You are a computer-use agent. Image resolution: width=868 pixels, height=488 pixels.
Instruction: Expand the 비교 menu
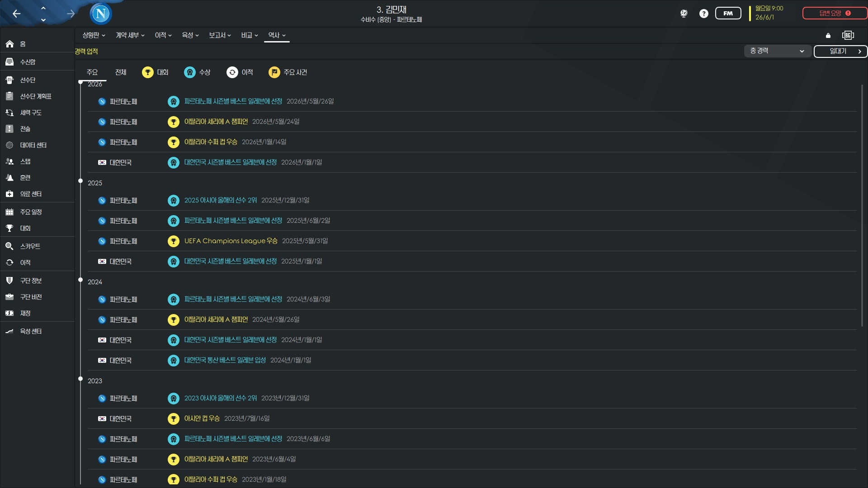tap(250, 35)
